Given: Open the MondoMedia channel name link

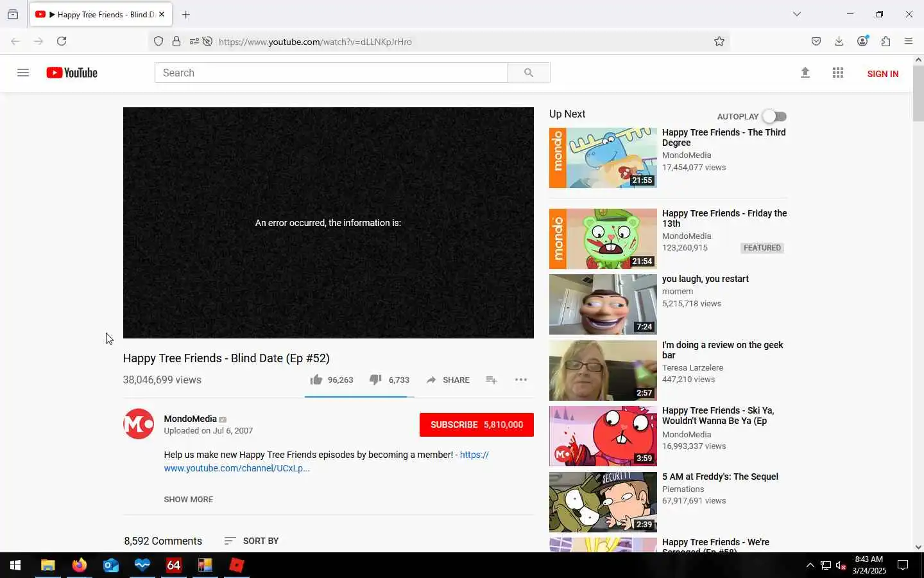Looking at the screenshot, I should pos(191,419).
